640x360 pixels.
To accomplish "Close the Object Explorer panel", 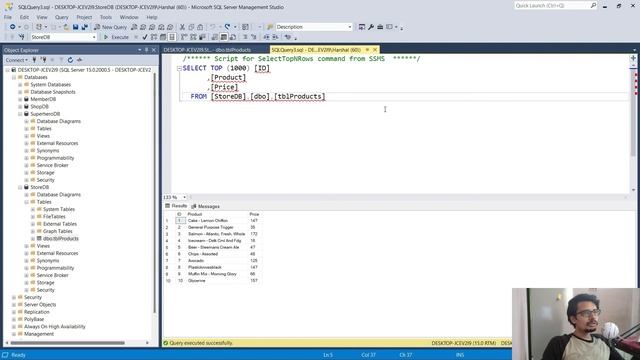I will pos(154,50).
